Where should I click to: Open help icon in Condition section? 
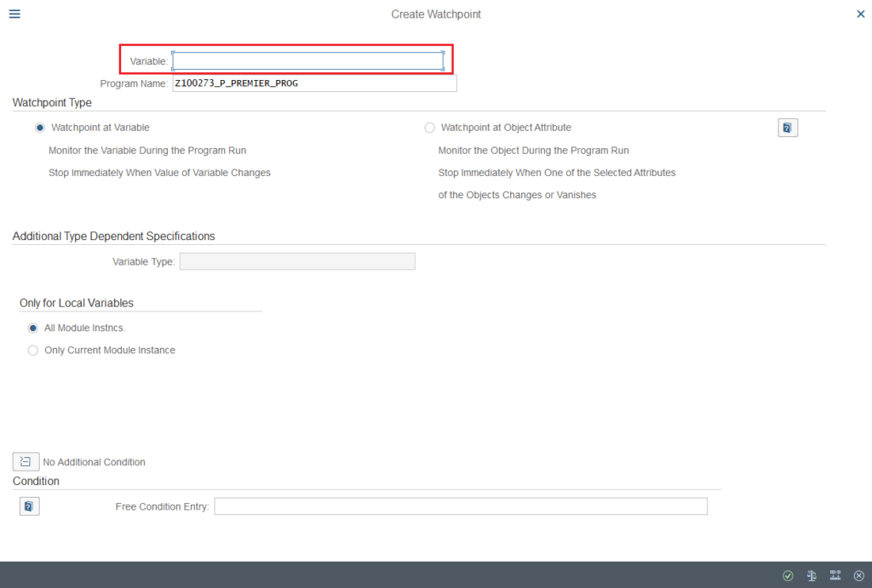(30, 506)
